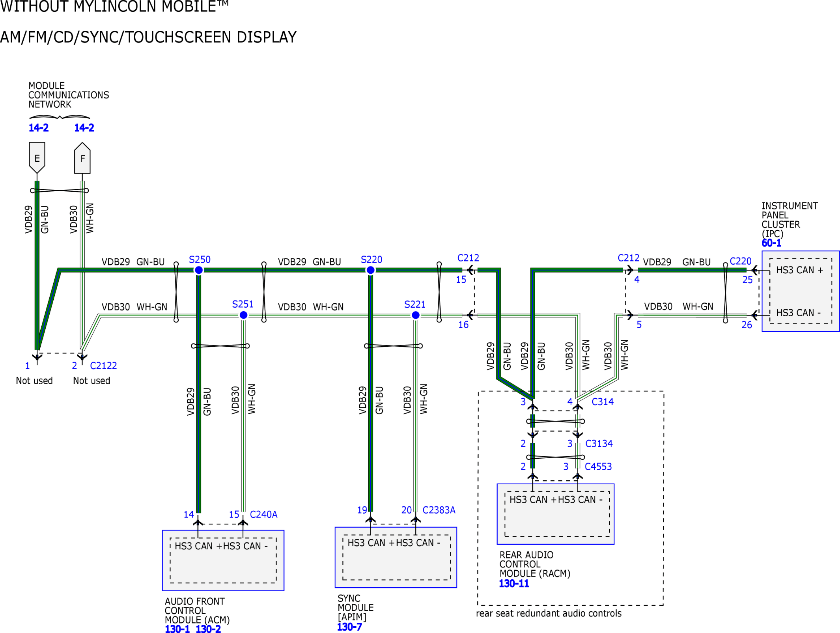Click pin 19 at connector C2383A
The height and width of the screenshot is (633, 840).
point(362,510)
